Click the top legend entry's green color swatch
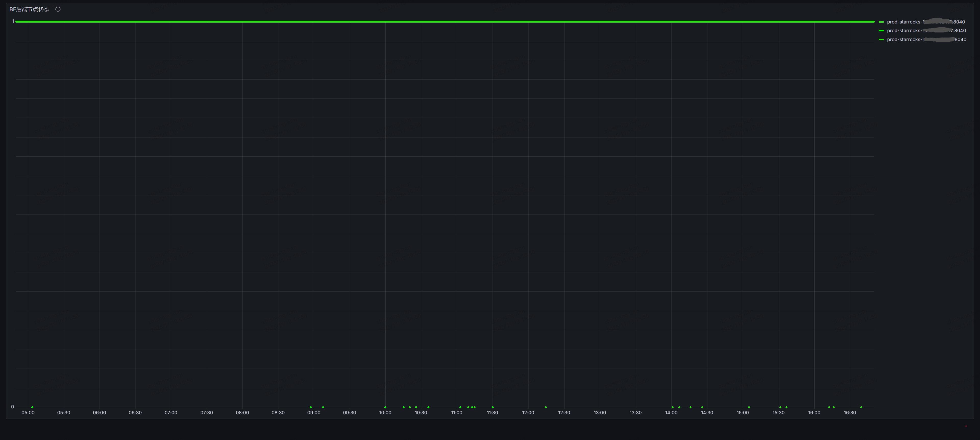Viewport: 980px width, 440px height. point(881,22)
